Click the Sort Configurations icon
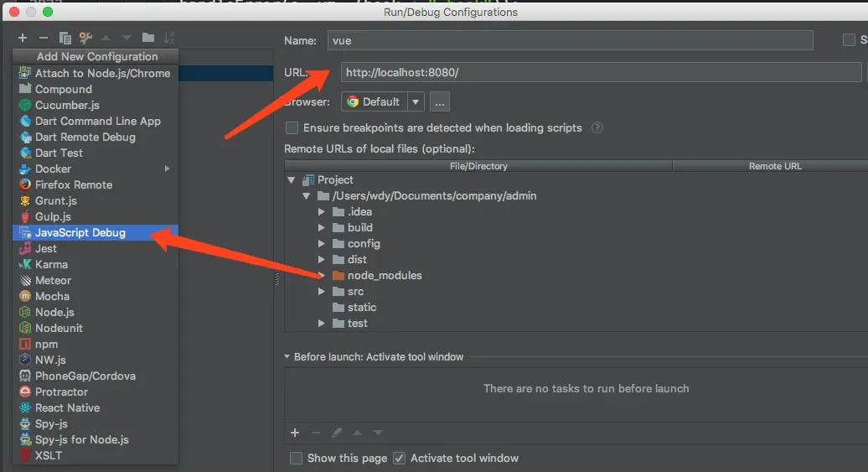 click(x=169, y=38)
